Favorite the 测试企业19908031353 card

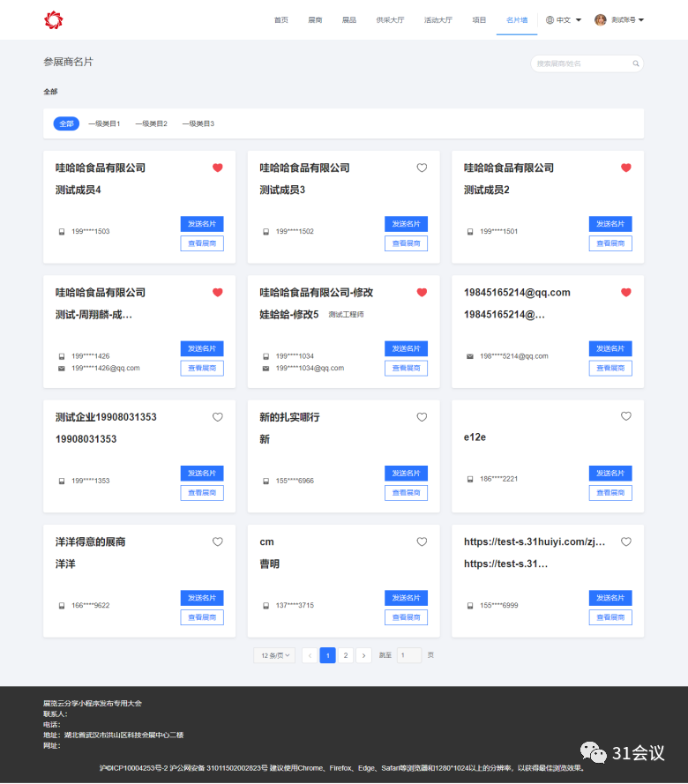coord(218,417)
